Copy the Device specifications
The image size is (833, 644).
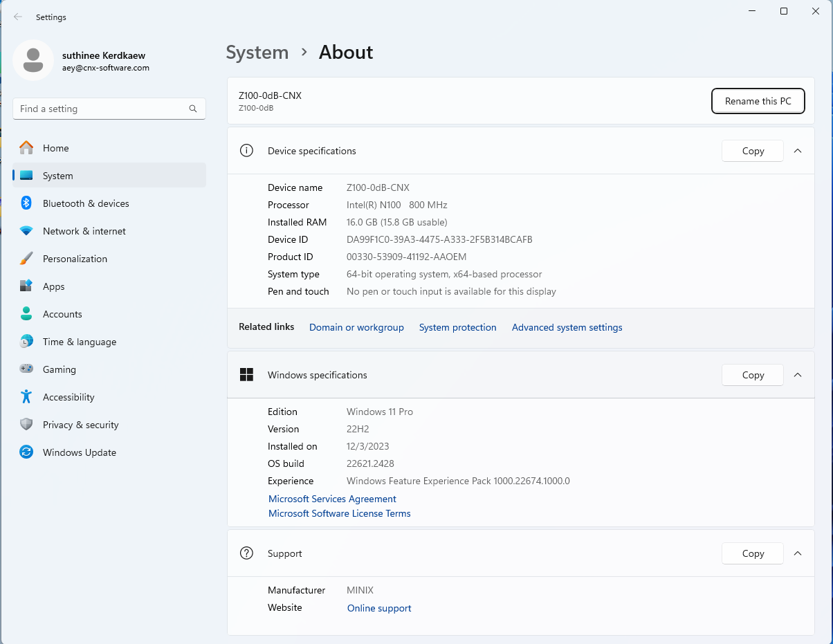point(753,151)
